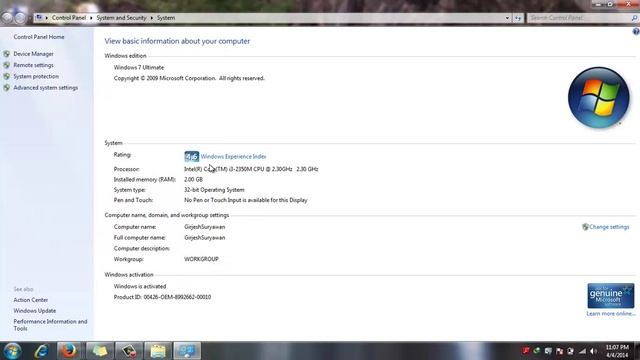
Task: Open the fifth taskbar app icon
Action: (129, 351)
